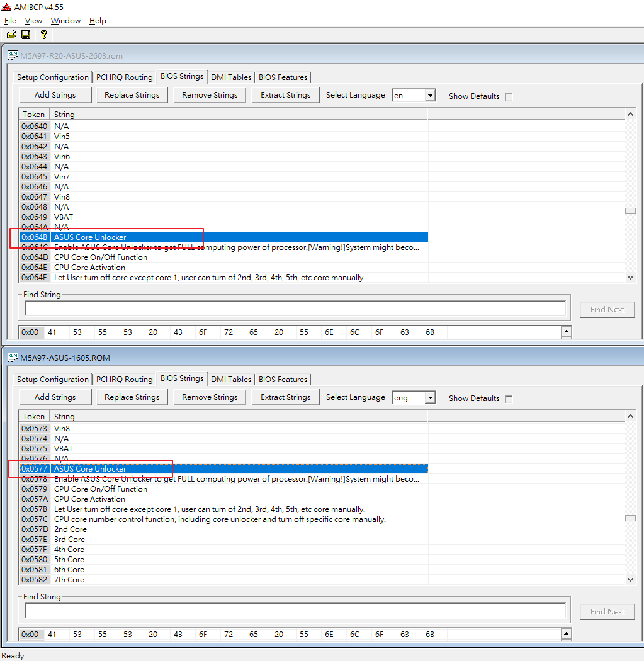Screen dimensions: 644x661
Task: Click String column header in 2603.rom list
Action: point(239,114)
